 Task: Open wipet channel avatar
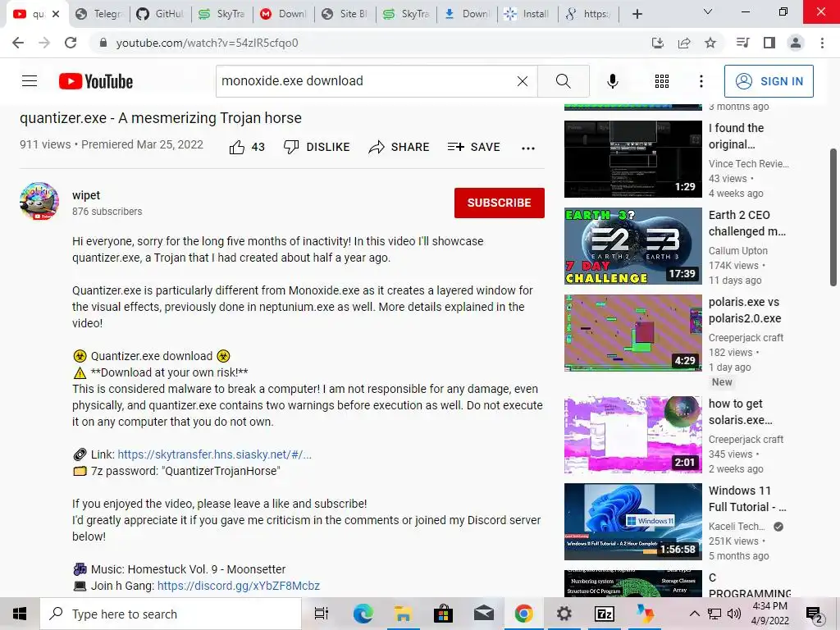click(39, 202)
